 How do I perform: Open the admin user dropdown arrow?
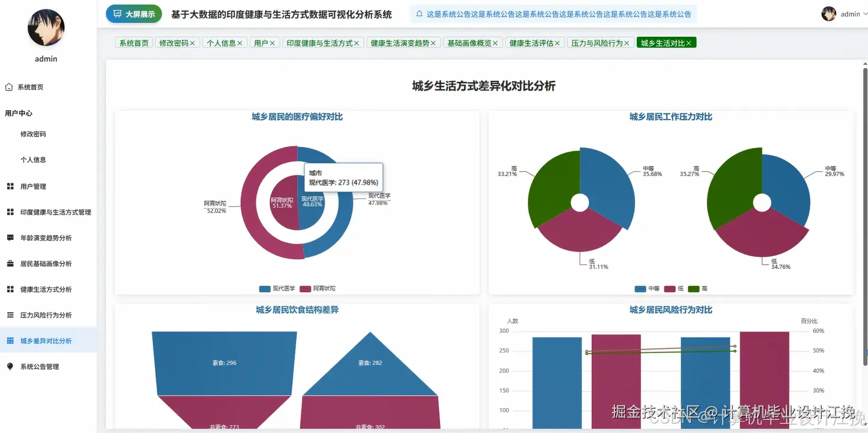point(864,14)
